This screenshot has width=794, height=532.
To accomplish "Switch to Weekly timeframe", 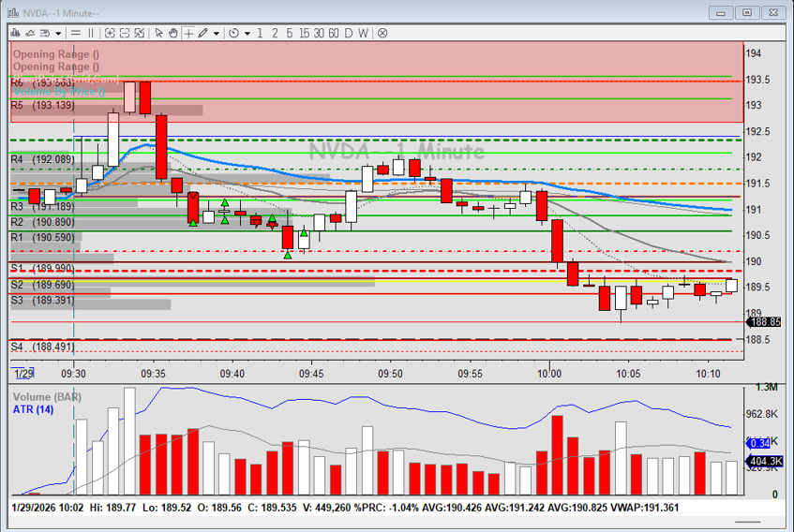I will (363, 34).
